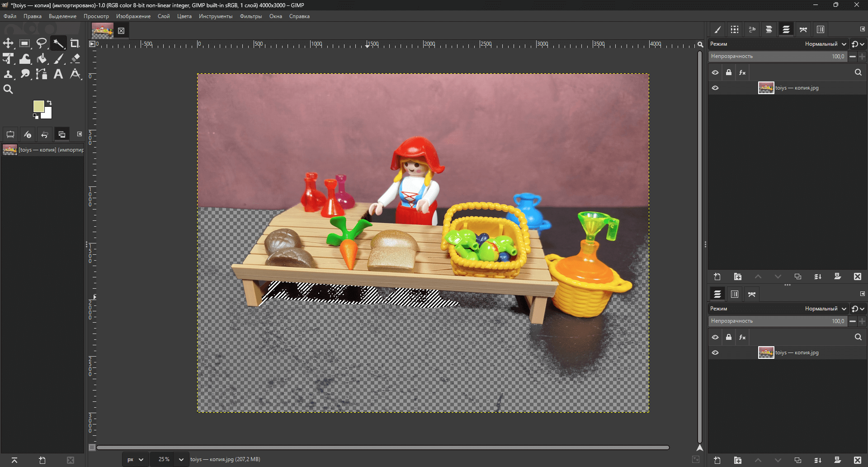This screenshot has width=868, height=467.
Task: Switch to Paths tab in upper right dock
Action: click(803, 29)
